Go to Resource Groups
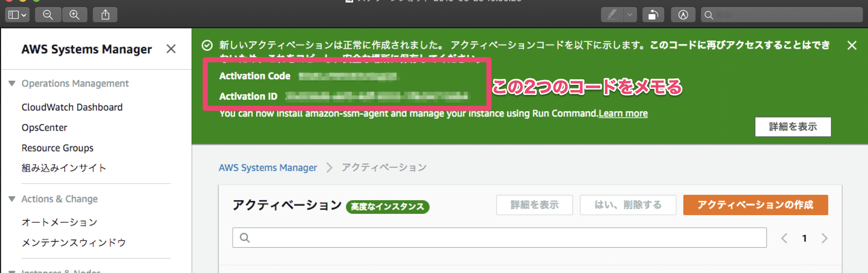The height and width of the screenshot is (273, 868). pyautogui.click(x=57, y=148)
